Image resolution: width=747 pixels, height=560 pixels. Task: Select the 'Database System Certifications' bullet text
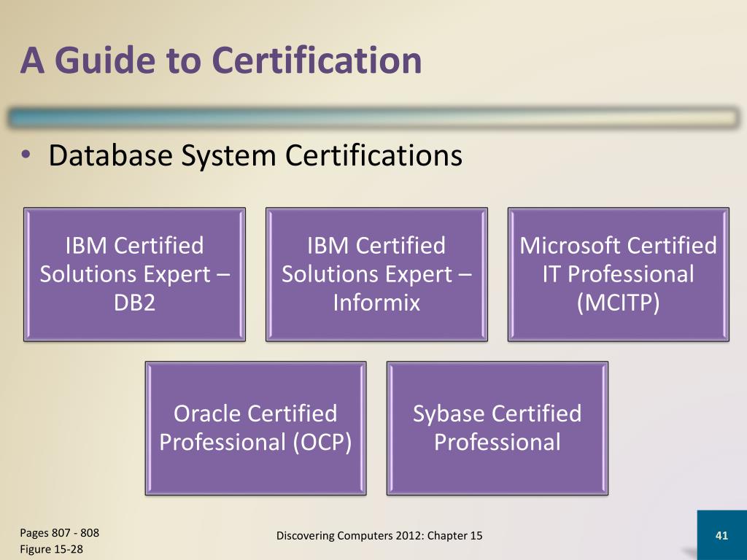(x=255, y=156)
